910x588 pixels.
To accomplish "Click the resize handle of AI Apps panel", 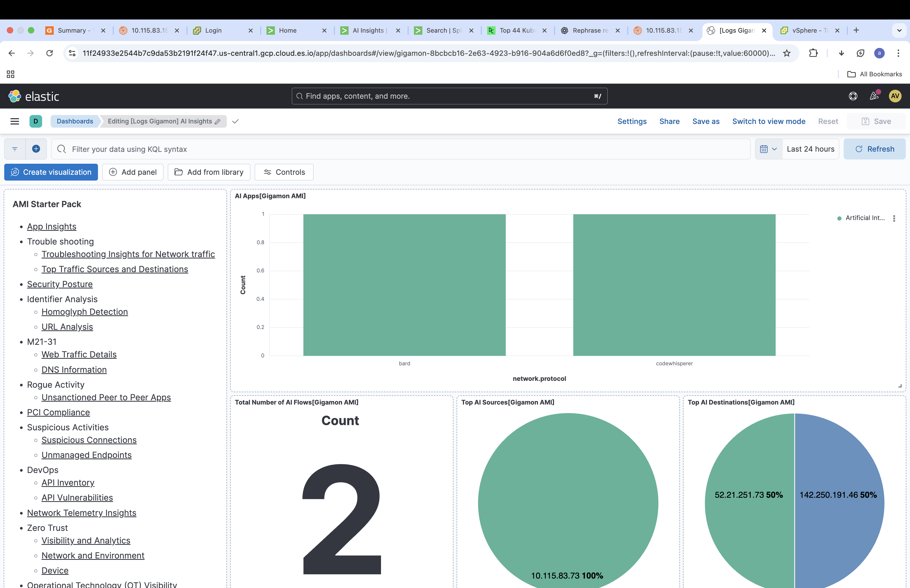I will click(900, 386).
